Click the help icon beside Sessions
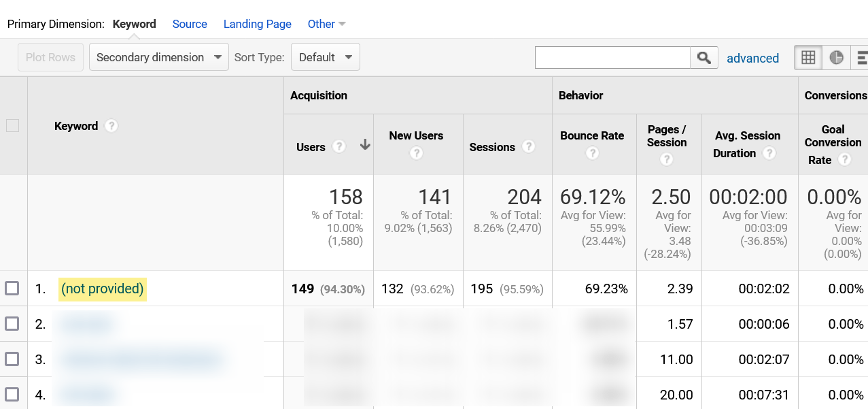Viewport: 868px width, 409px height. pos(530,147)
